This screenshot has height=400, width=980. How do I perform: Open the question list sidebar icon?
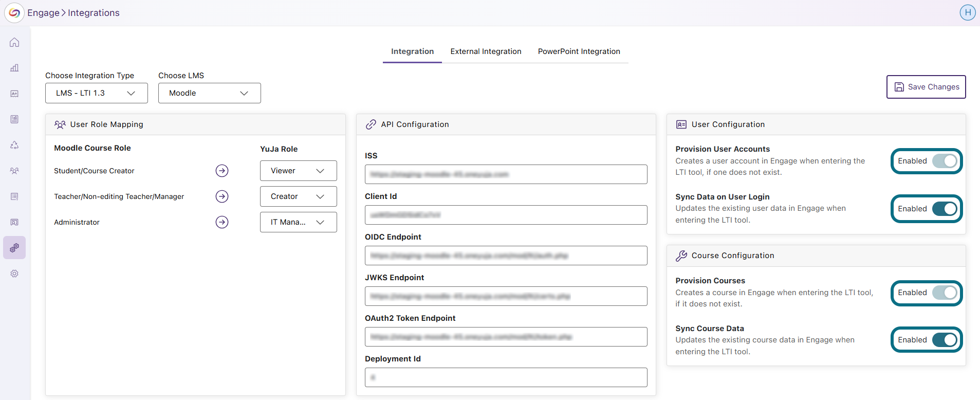14,196
